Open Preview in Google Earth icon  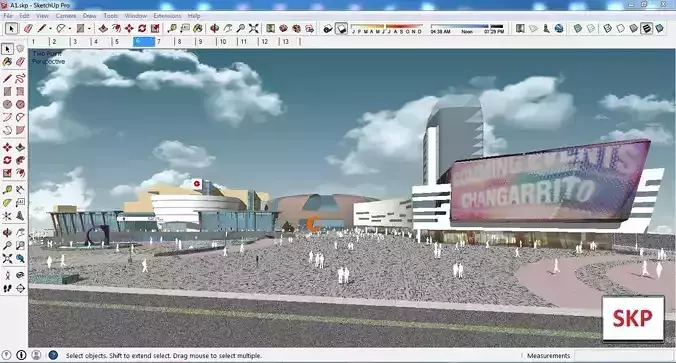pos(559,28)
